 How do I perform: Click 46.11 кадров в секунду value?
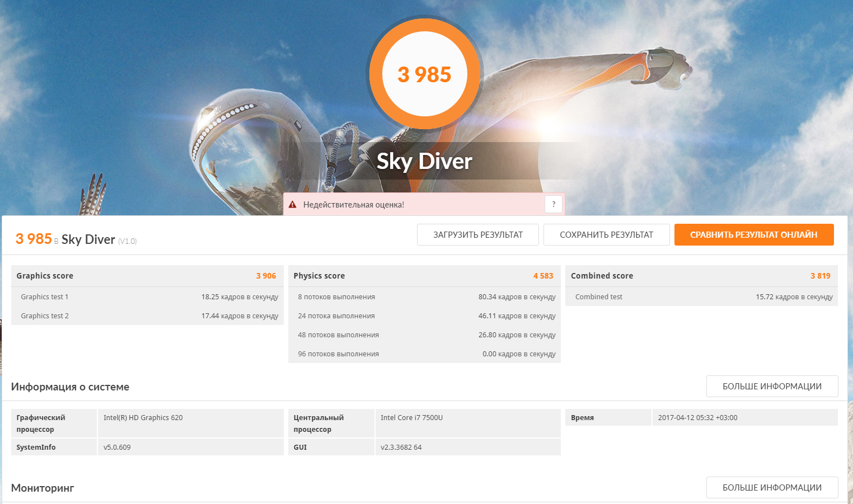click(x=517, y=316)
